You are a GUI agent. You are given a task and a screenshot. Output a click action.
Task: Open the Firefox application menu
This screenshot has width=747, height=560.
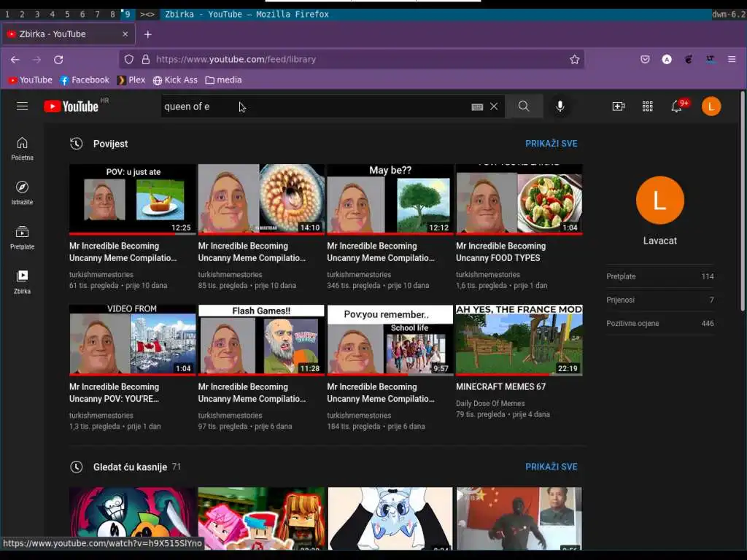tap(732, 60)
